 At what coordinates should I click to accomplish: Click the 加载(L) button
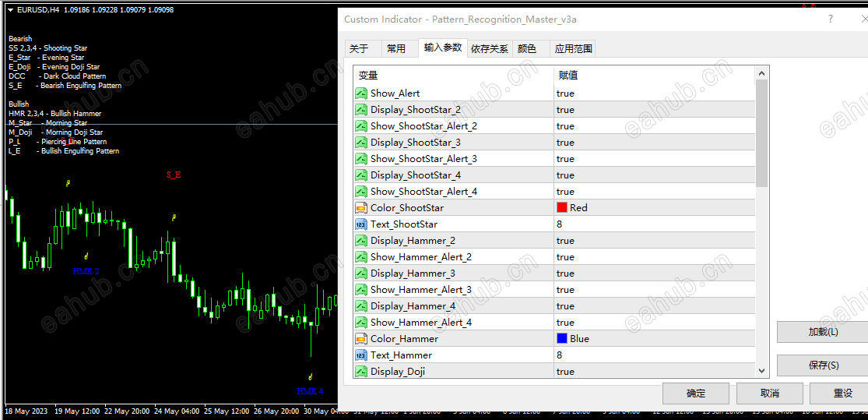click(823, 332)
